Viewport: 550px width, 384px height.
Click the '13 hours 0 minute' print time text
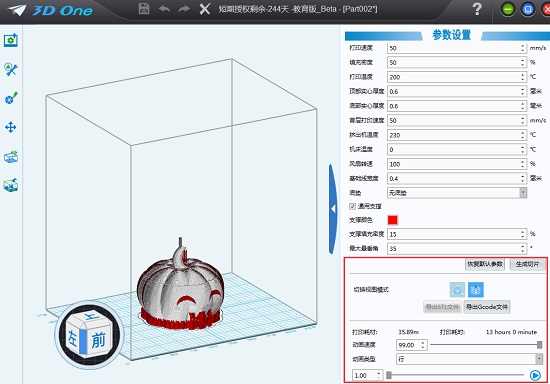(511, 332)
